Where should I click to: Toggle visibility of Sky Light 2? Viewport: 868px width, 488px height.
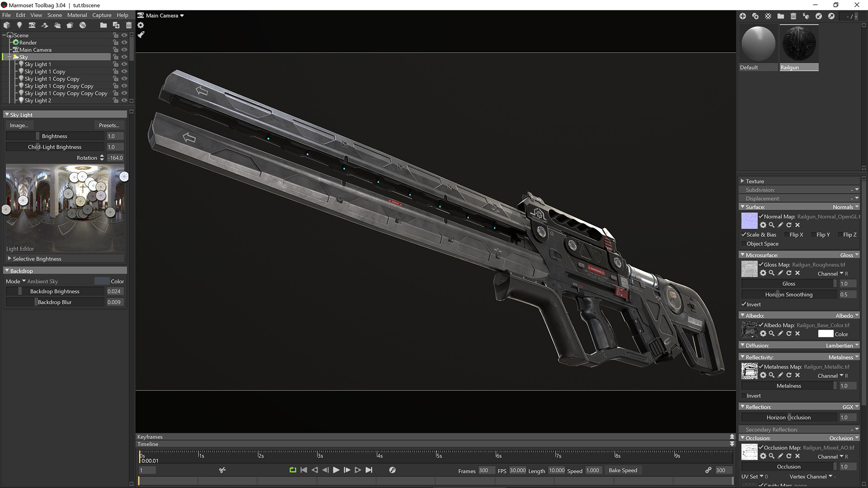124,100
